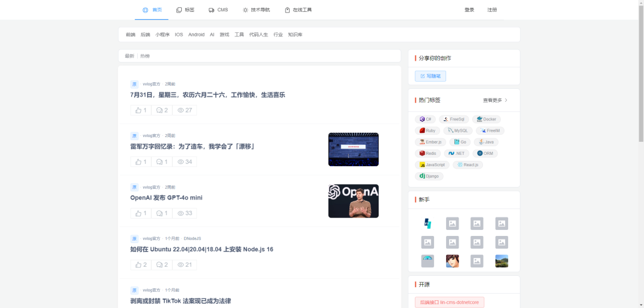The height and width of the screenshot is (308, 644).
Task: Open the 雷军 article thumbnail image
Action: (x=353, y=150)
